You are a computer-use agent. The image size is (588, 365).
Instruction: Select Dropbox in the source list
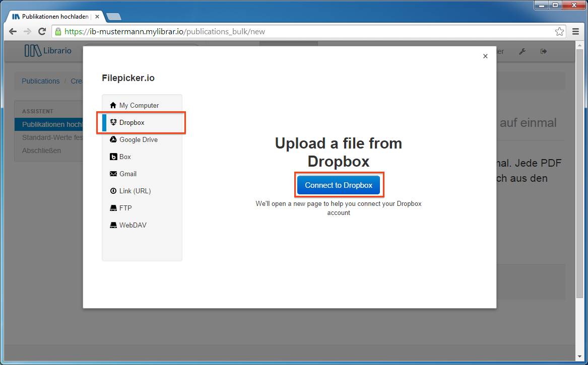tap(142, 122)
